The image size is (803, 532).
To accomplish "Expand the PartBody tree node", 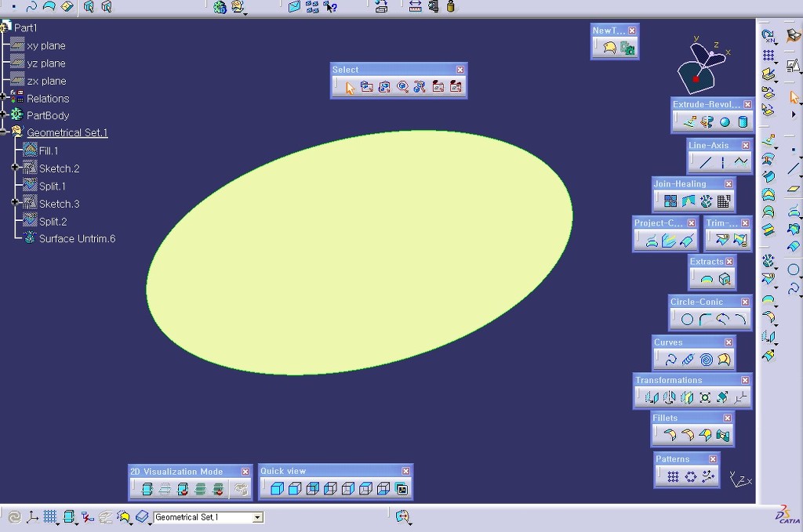I will [3, 114].
